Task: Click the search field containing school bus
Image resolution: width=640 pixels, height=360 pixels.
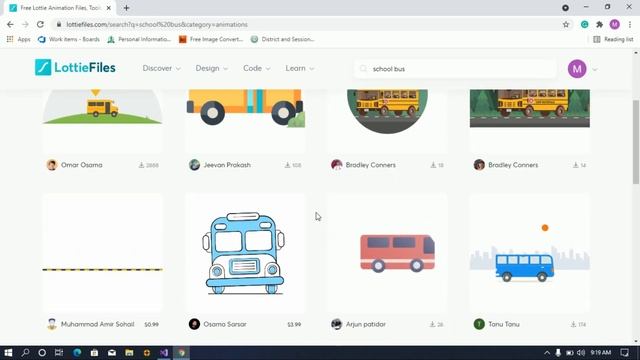Action: [455, 69]
